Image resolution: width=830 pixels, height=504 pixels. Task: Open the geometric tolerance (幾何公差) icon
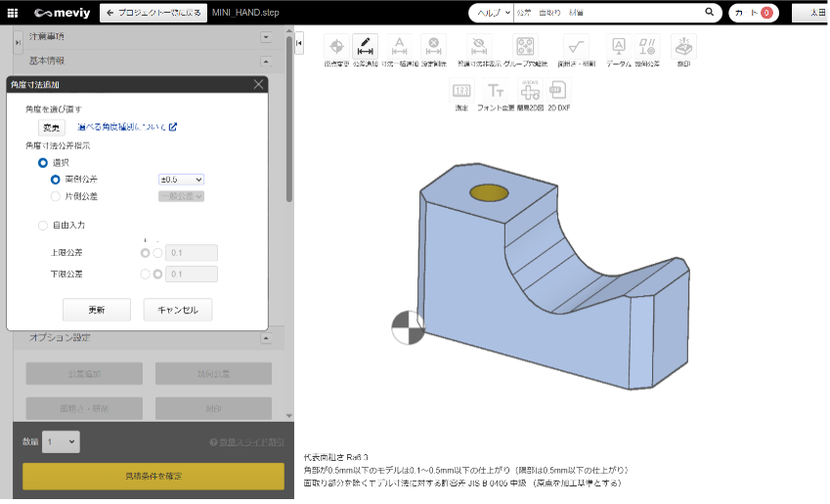647,47
